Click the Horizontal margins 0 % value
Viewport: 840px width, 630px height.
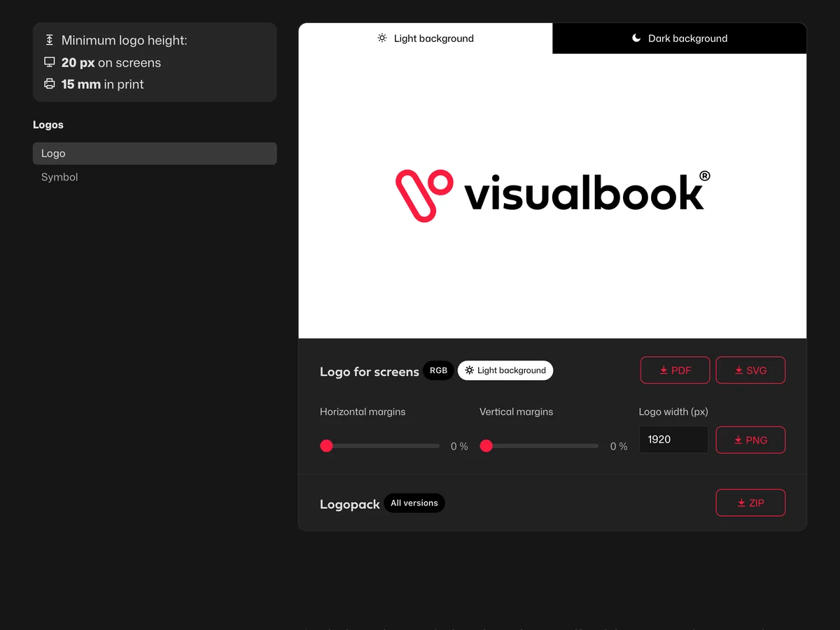(x=459, y=446)
